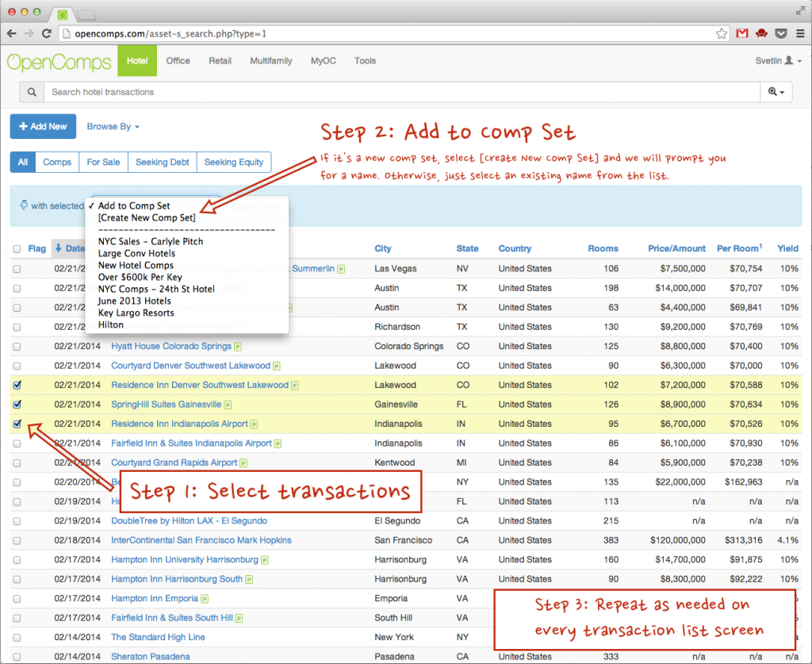Click the P icon beside Hampton Inn Harrisonburg South
This screenshot has width=812, height=664.
pos(249,580)
